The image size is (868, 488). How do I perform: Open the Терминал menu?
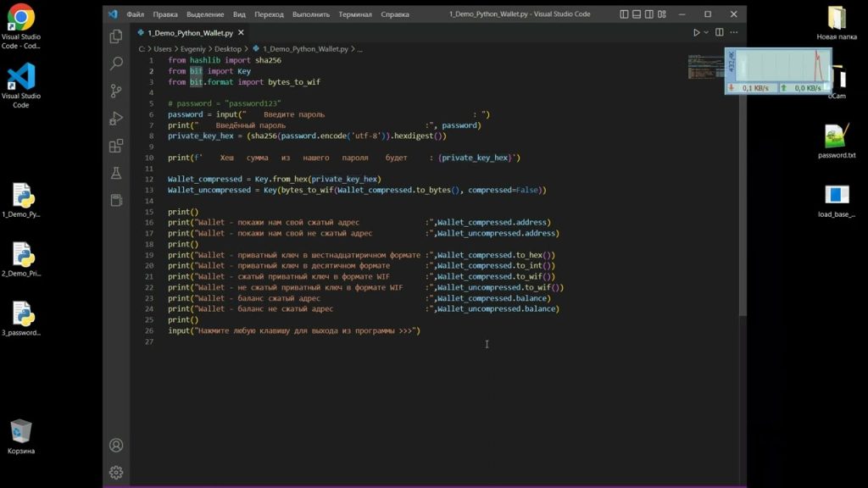(354, 14)
